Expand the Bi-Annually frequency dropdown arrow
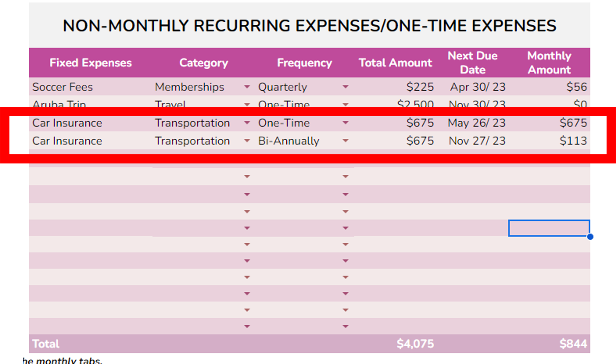Image resolution: width=616 pixels, height=364 pixels. (x=345, y=141)
